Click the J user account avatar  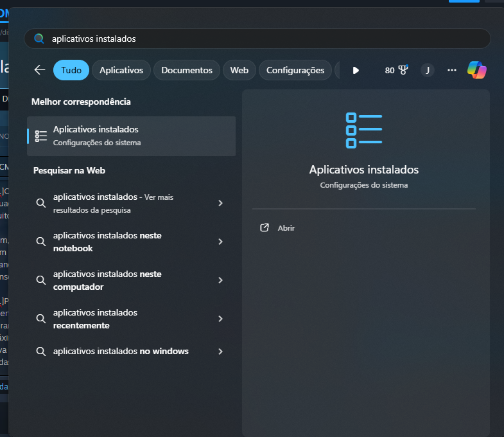[x=428, y=70]
